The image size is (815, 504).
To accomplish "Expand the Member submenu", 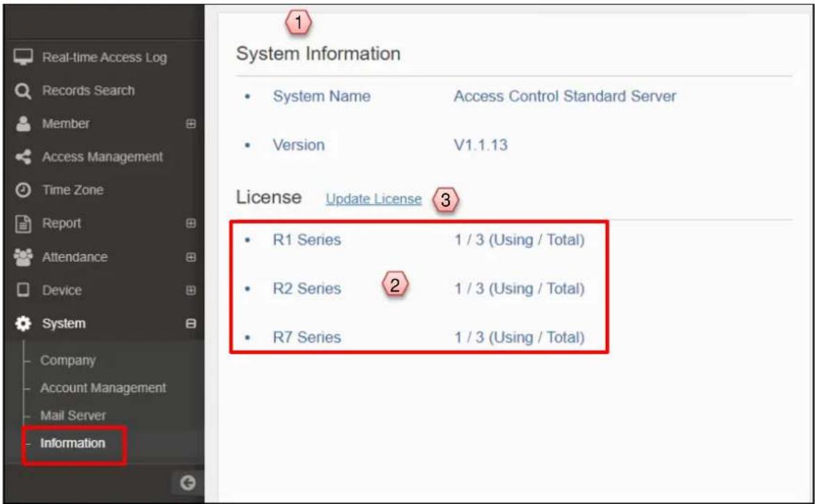I will click(191, 124).
